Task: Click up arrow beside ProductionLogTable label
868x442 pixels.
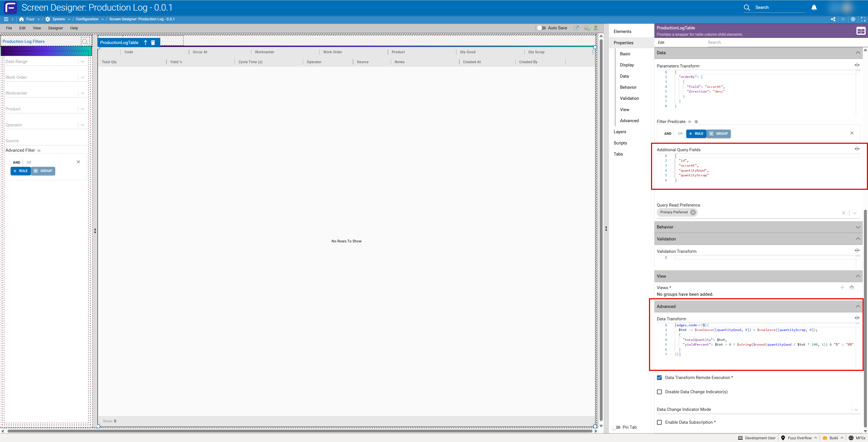Action: click(x=146, y=42)
